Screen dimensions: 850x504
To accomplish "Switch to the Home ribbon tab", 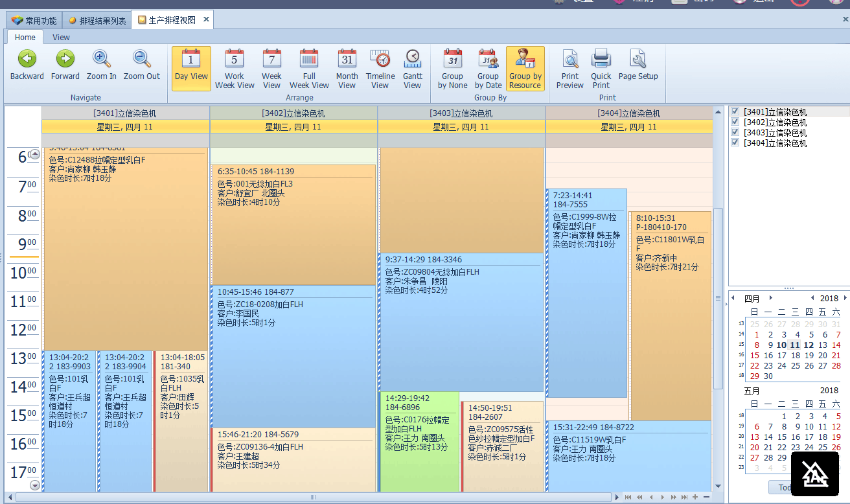I will [x=25, y=37].
